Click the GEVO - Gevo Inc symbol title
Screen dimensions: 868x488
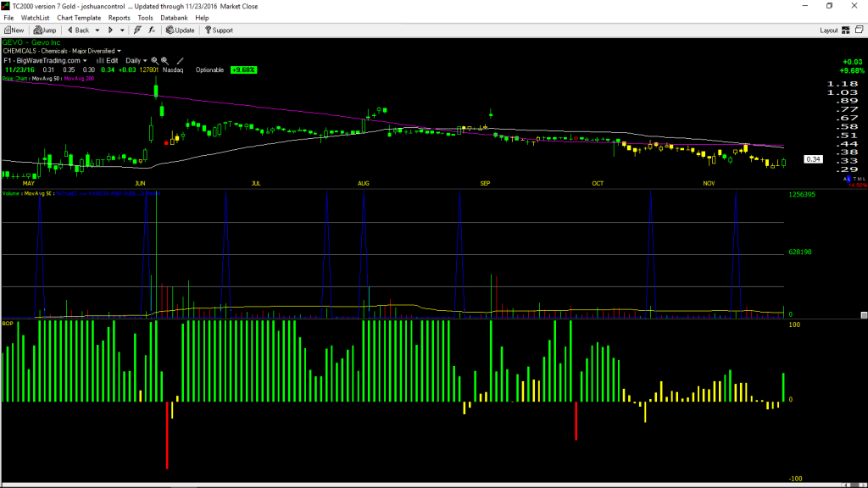pos(31,42)
